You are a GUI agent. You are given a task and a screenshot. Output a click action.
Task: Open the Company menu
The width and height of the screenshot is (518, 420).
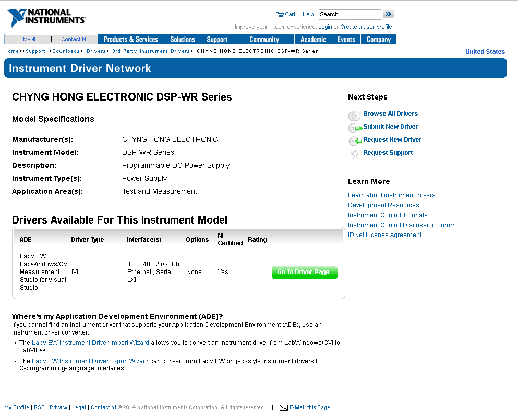point(378,39)
